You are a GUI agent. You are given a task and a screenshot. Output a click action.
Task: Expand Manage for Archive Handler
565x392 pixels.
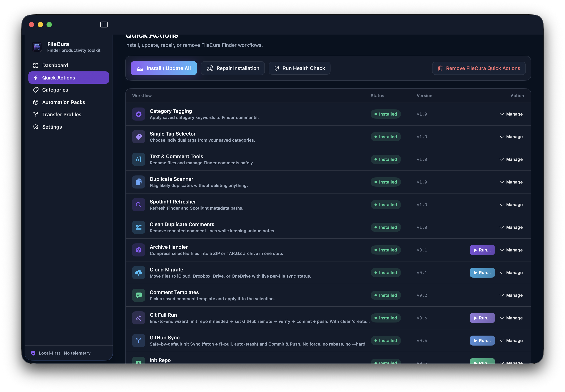point(511,250)
